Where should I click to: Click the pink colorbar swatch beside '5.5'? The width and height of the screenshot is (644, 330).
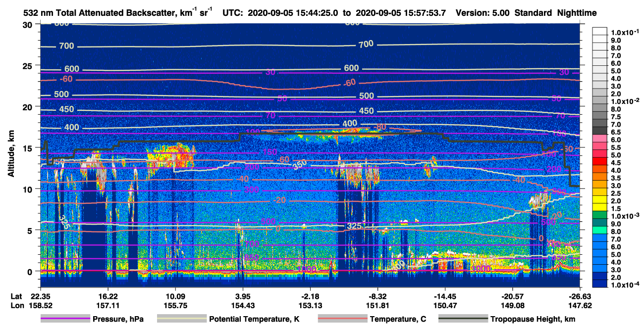600,146
